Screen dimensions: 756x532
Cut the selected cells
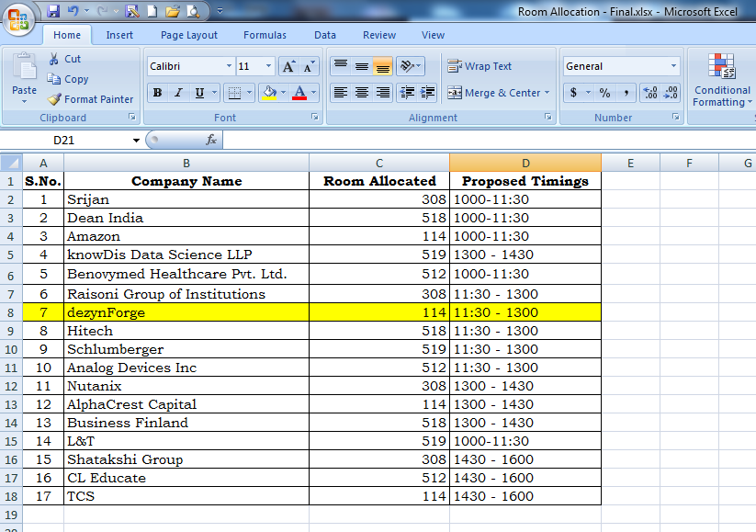(64, 59)
